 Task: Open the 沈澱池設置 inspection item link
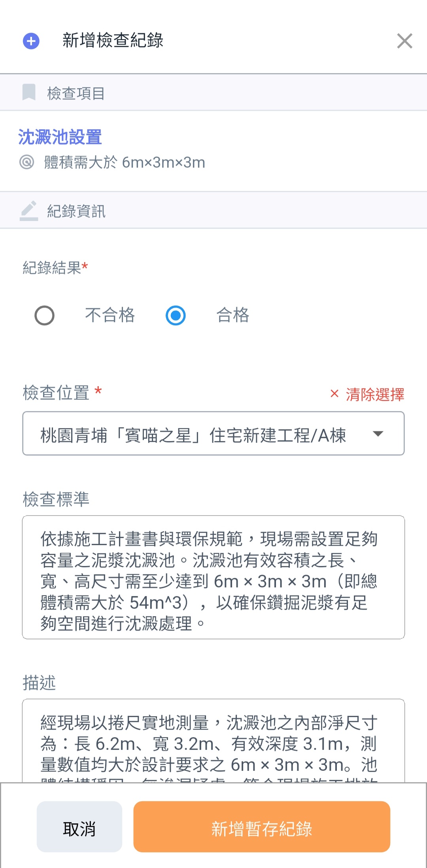[x=60, y=137]
